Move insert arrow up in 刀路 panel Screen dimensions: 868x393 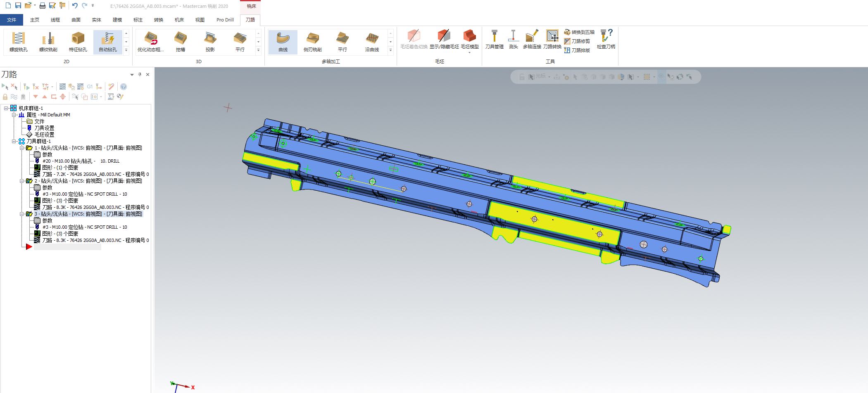[x=45, y=97]
